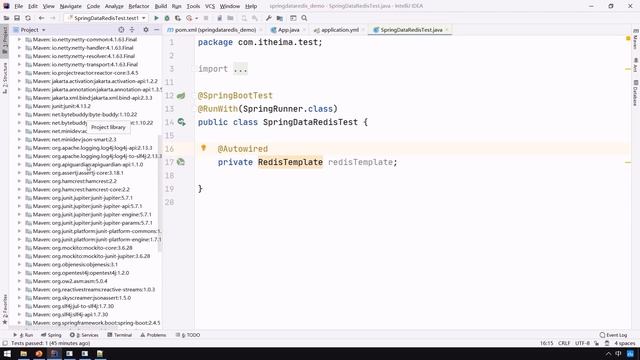
Task: Open the Problems tool window
Action: point(153,335)
